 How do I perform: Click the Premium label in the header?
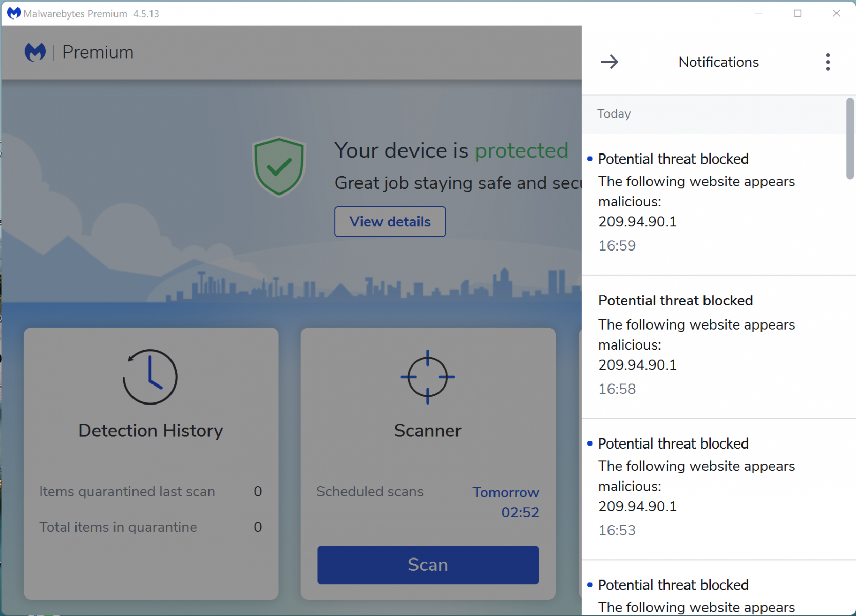(x=98, y=52)
